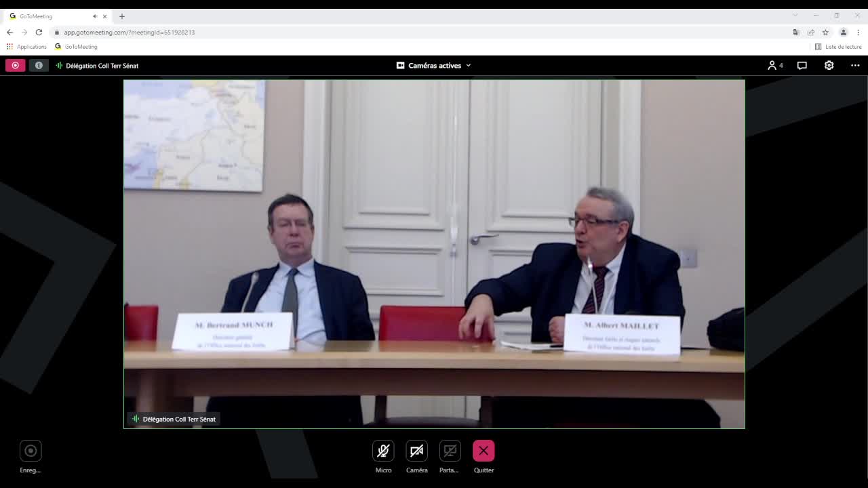Go forward in browser history

pos(24,32)
